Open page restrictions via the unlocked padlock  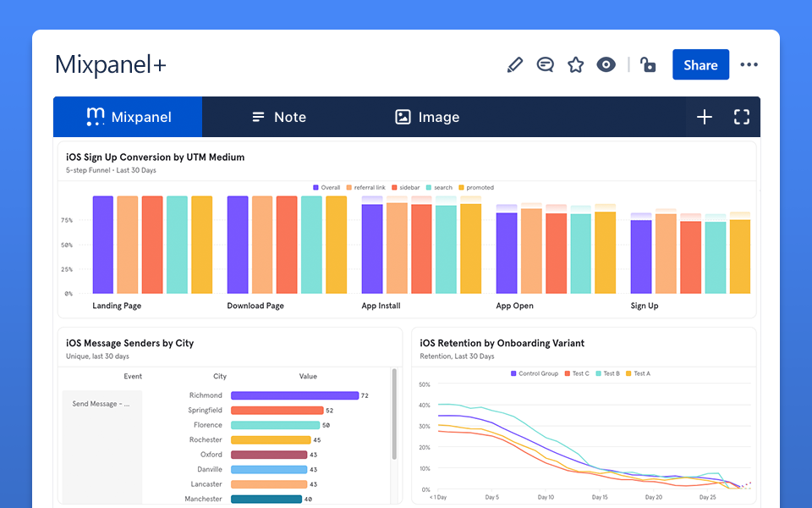[x=648, y=65]
